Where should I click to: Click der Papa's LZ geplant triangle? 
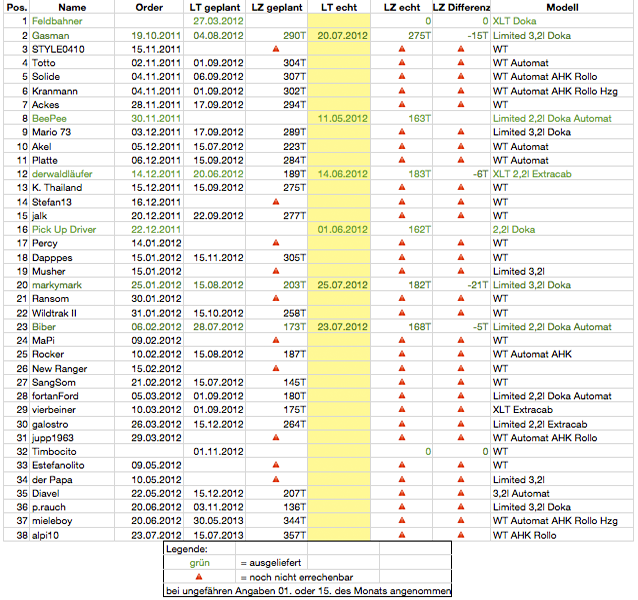[x=276, y=479]
